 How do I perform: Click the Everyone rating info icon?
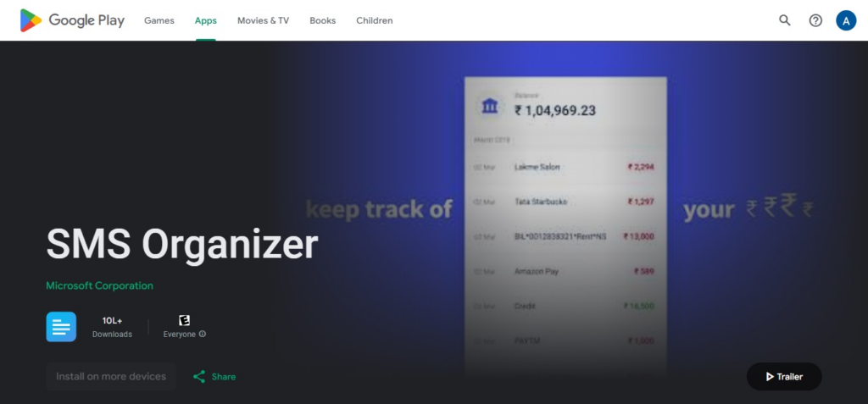[x=203, y=335]
